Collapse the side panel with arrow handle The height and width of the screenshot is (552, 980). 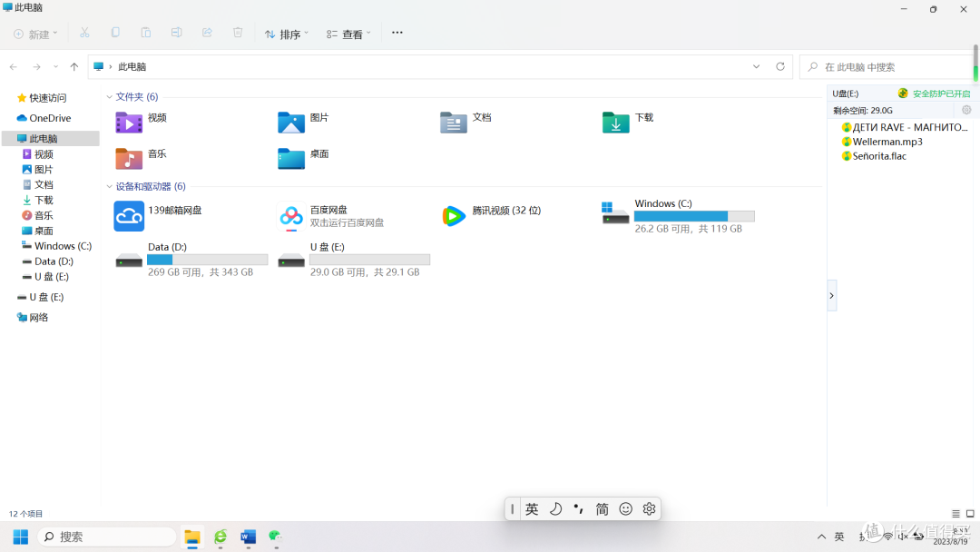pos(832,296)
